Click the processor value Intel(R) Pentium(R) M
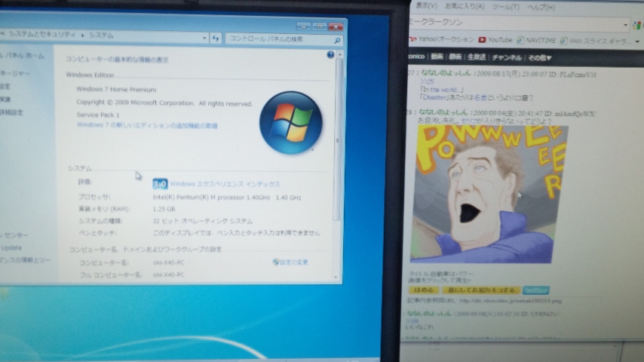 (227, 198)
